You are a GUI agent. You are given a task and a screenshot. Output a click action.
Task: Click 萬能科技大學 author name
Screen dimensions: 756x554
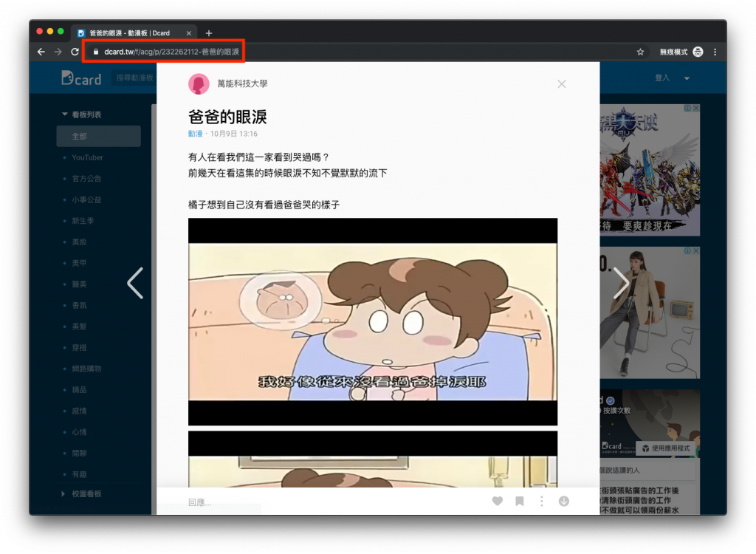pyautogui.click(x=242, y=84)
